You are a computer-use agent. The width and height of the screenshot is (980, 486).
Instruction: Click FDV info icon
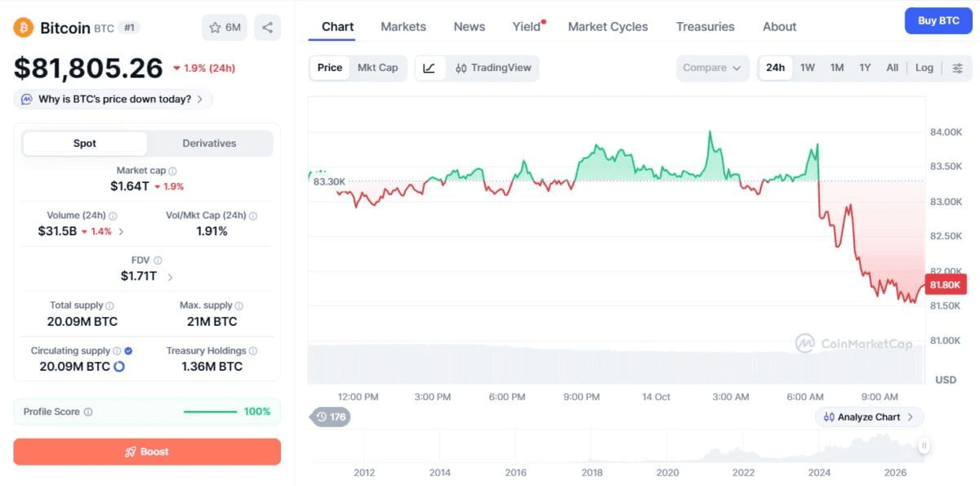coord(158,261)
